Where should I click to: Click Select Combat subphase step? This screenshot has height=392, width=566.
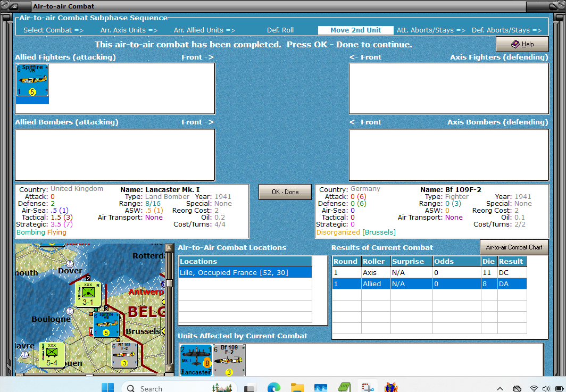(x=53, y=30)
